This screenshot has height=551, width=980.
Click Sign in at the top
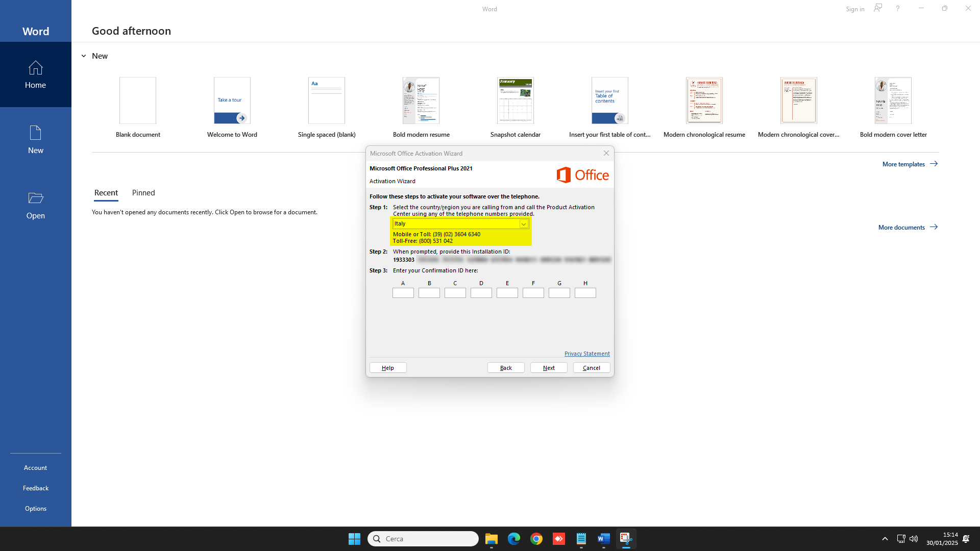pos(855,9)
